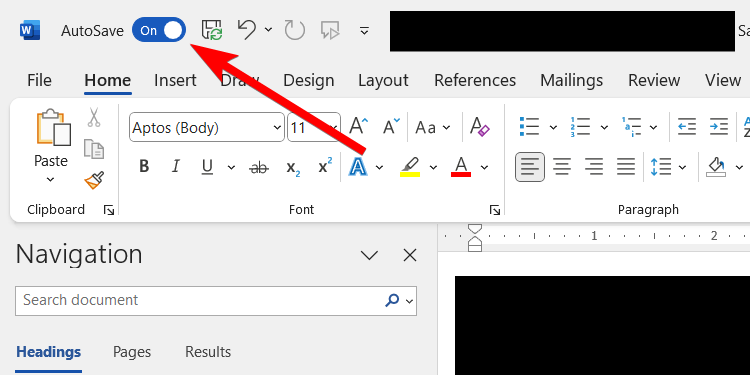This screenshot has width=750, height=375.
Task: Open the Font dialog launcher
Action: click(x=495, y=210)
